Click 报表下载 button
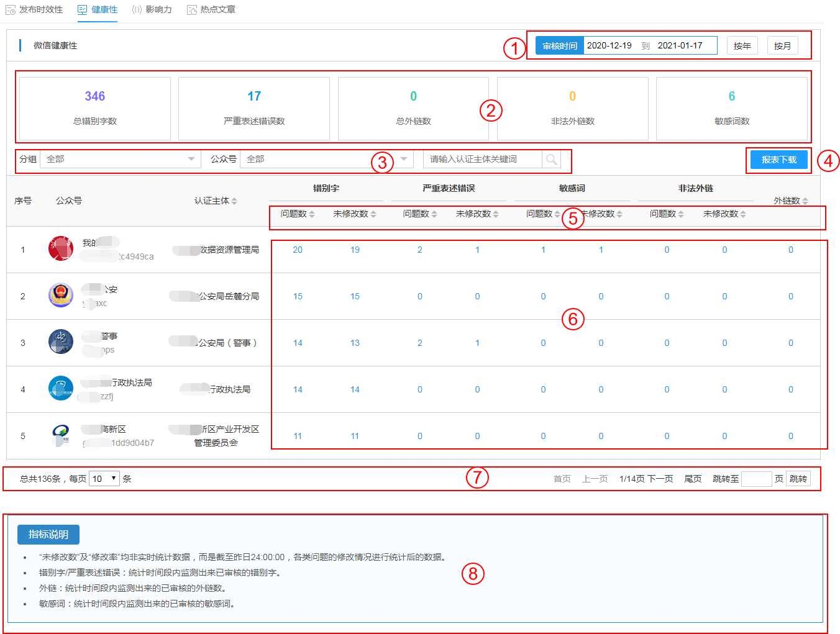 [x=778, y=160]
